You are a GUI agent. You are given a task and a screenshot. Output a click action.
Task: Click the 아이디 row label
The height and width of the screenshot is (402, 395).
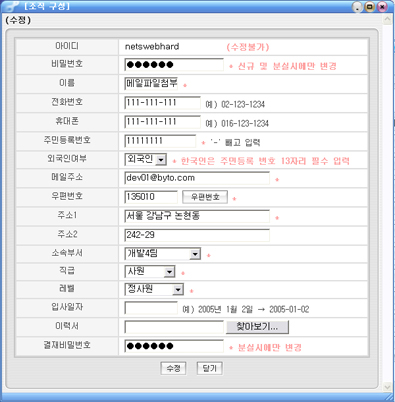67,46
